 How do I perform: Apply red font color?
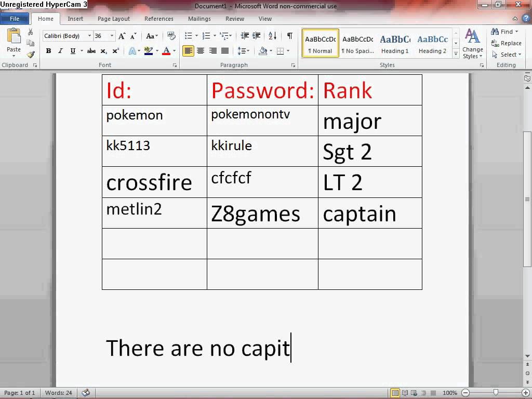pos(166,51)
